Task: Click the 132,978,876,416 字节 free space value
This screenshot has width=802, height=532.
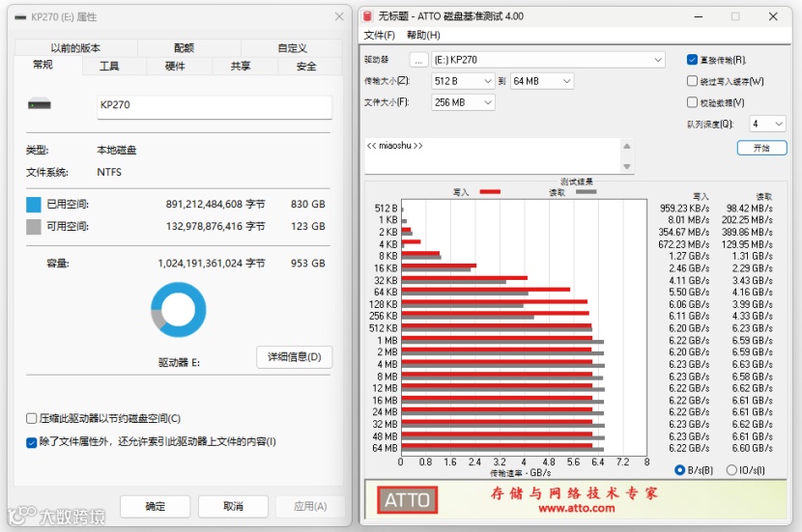Action: pyautogui.click(x=215, y=226)
